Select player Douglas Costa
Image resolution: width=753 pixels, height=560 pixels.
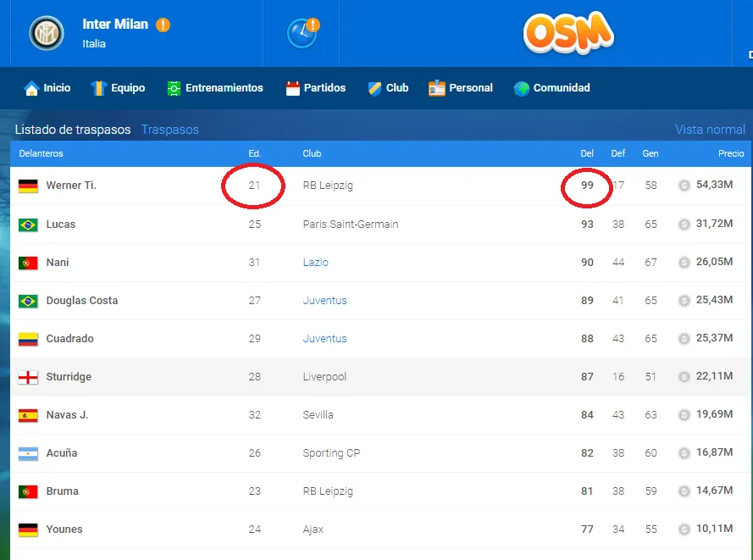point(81,301)
